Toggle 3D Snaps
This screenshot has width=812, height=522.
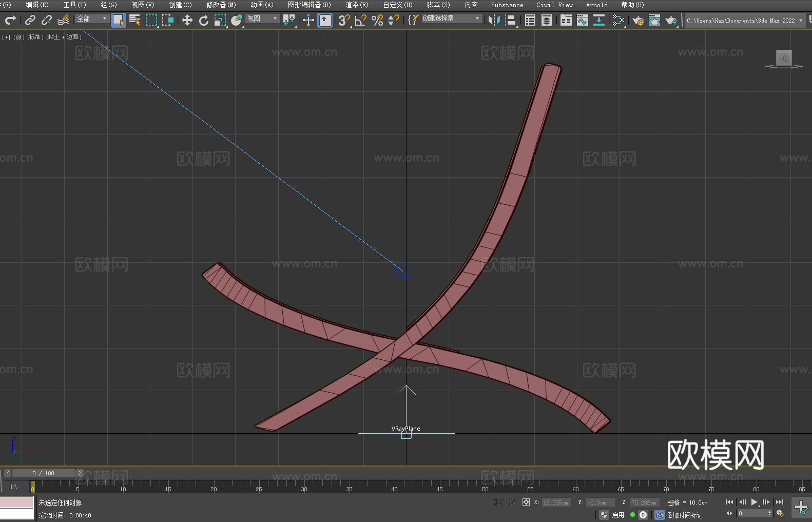coord(344,20)
